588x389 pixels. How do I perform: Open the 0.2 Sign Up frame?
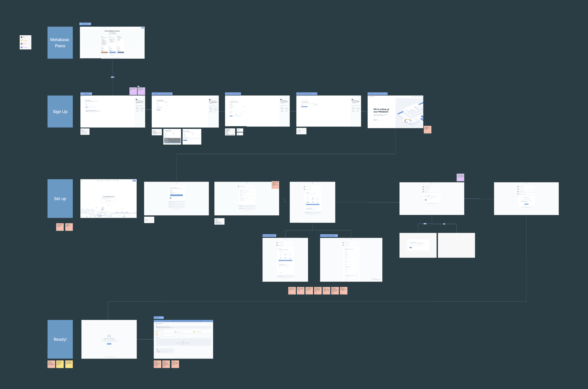185,111
